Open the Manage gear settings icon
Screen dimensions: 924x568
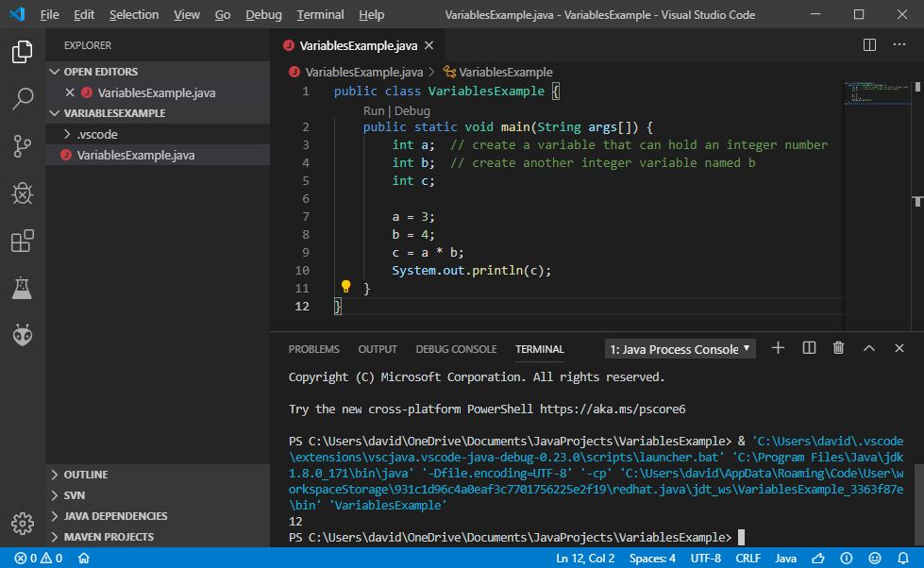tap(23, 524)
